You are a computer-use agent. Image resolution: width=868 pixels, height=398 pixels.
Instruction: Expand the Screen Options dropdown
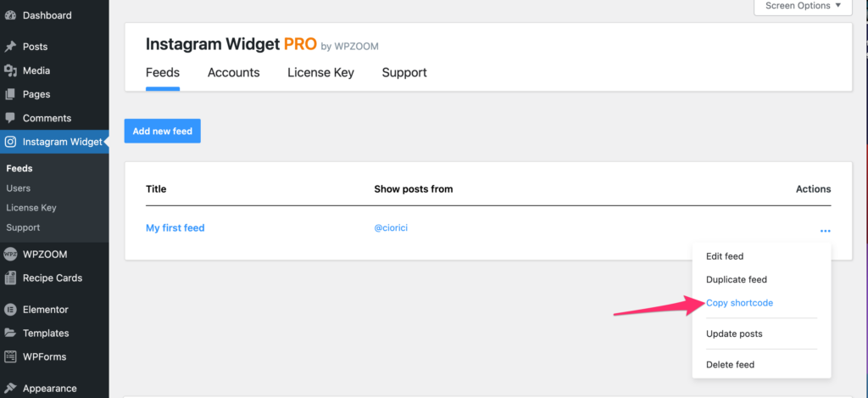click(803, 6)
